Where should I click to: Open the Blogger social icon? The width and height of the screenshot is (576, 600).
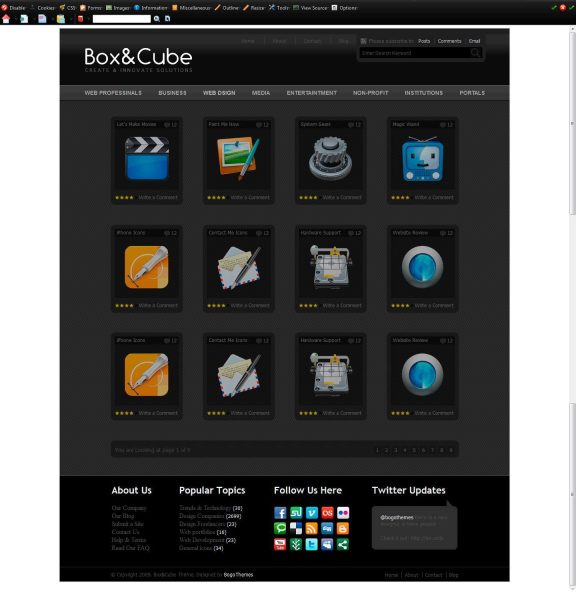(x=343, y=528)
